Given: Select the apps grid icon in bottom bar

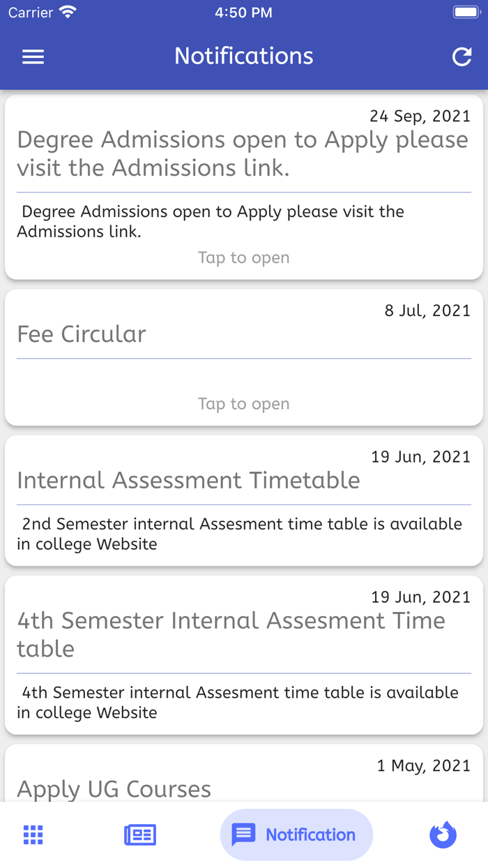Looking at the screenshot, I should coord(33,835).
